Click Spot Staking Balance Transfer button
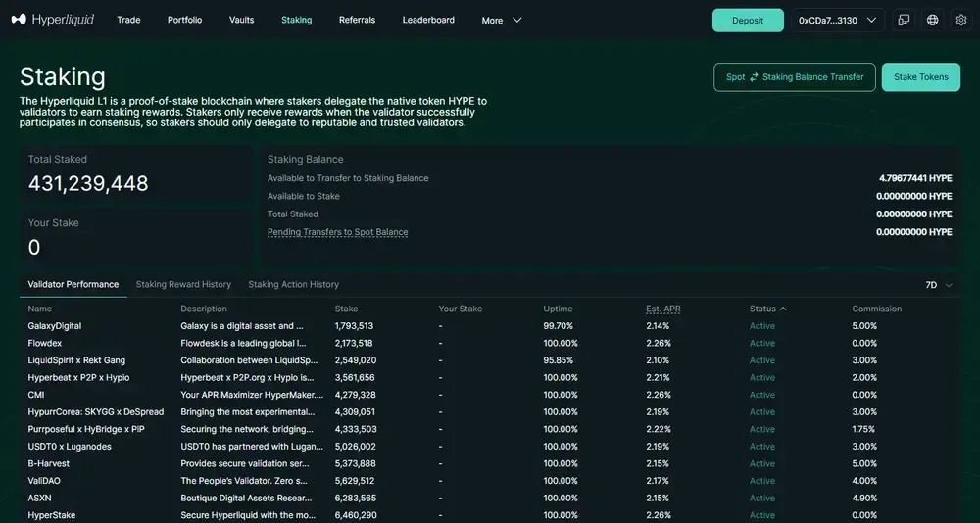This screenshot has height=523, width=980. coord(794,77)
